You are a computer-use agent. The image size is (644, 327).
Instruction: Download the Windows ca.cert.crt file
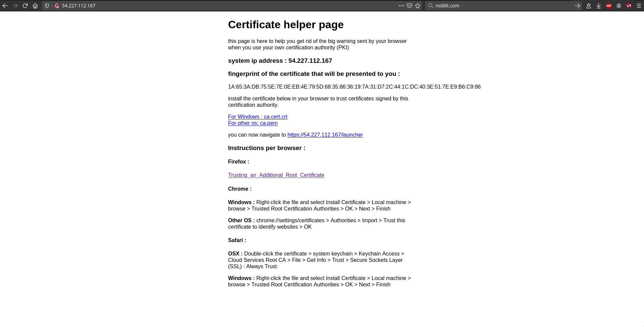point(258,116)
